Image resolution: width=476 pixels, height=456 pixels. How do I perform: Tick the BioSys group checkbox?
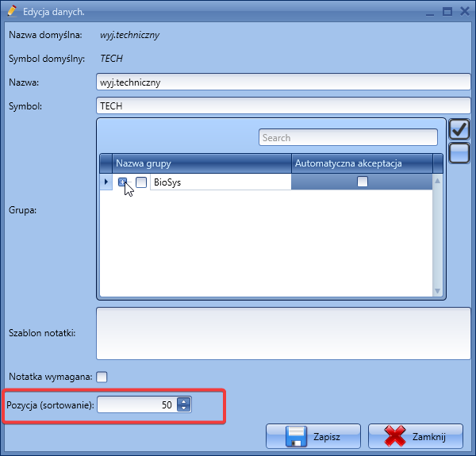[141, 182]
